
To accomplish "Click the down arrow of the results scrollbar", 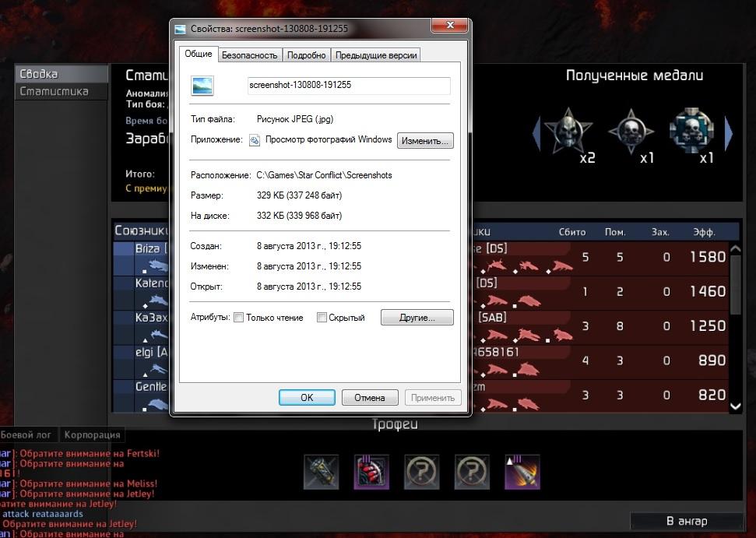I will point(735,406).
